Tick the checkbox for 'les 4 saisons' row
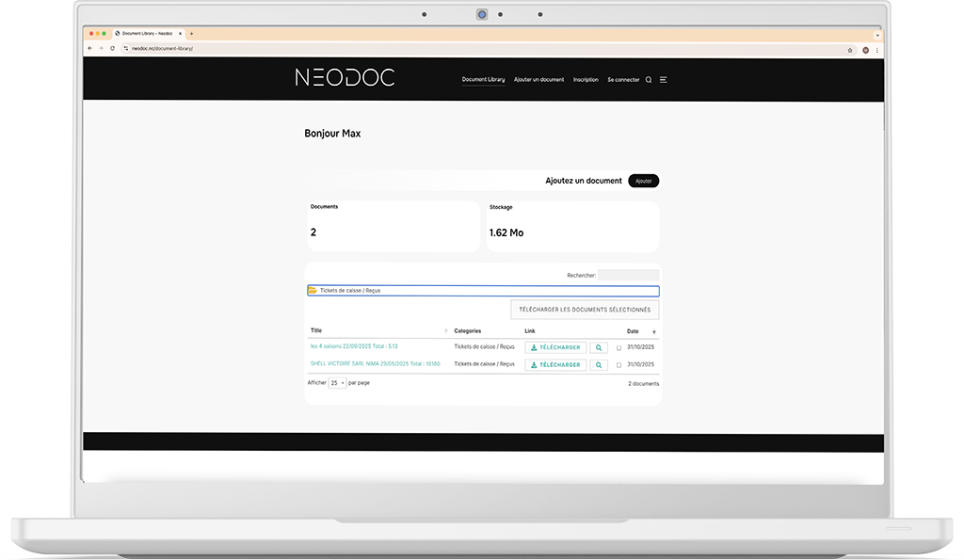This screenshot has width=964, height=560. point(619,348)
